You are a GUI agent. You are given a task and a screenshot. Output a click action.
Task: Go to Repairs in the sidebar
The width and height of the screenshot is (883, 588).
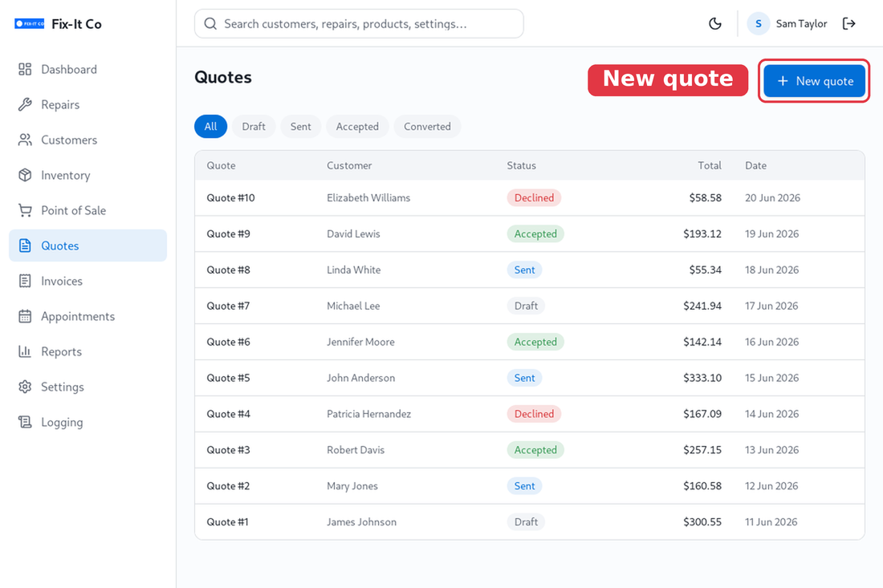point(87,104)
